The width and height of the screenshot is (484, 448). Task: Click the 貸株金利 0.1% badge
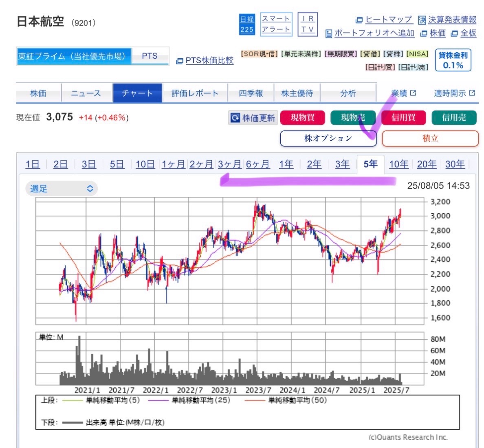[x=453, y=60]
